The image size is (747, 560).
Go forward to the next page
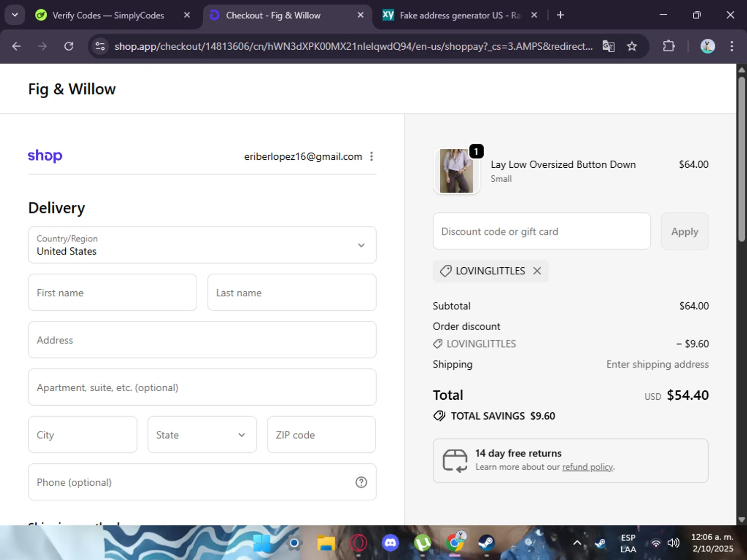(42, 46)
